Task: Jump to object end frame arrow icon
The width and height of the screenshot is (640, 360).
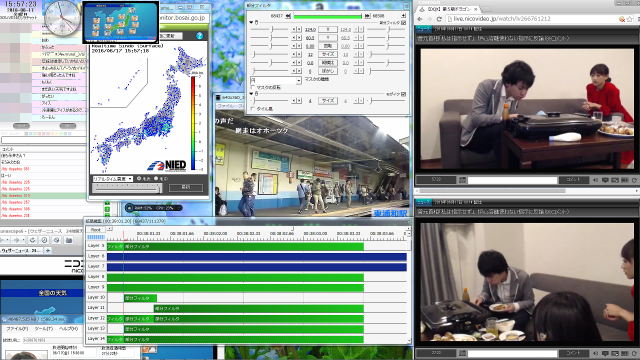Action: coord(367,16)
